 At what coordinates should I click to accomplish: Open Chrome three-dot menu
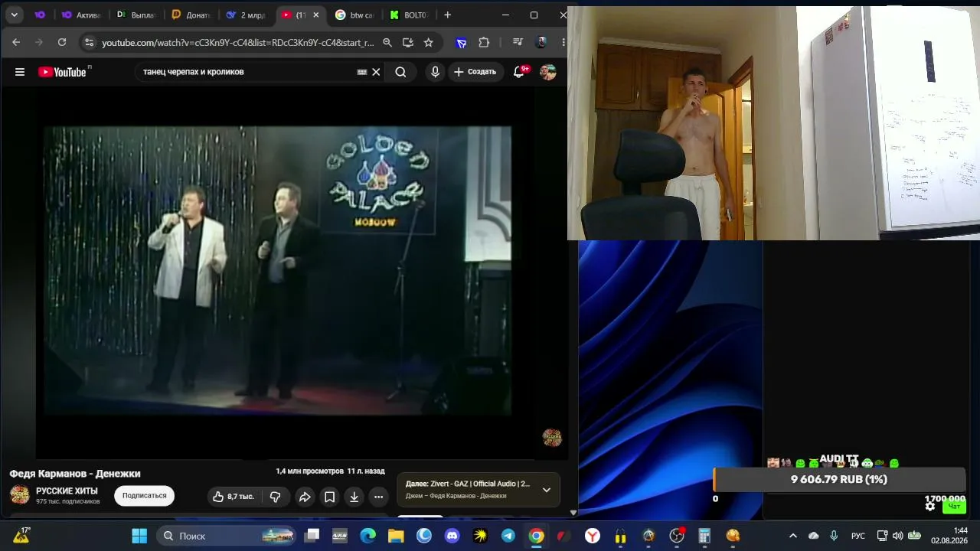pos(563,43)
